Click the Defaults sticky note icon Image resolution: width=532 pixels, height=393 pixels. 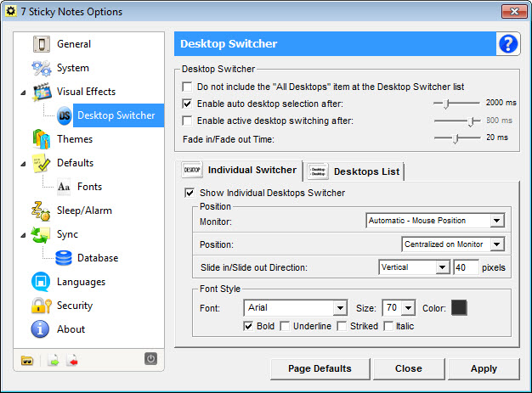[x=41, y=163]
